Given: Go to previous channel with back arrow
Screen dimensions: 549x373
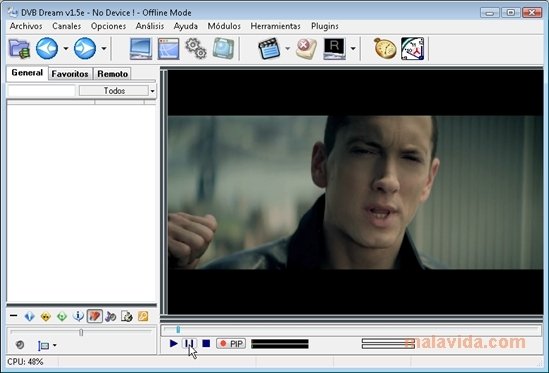Looking at the screenshot, I should (47, 48).
